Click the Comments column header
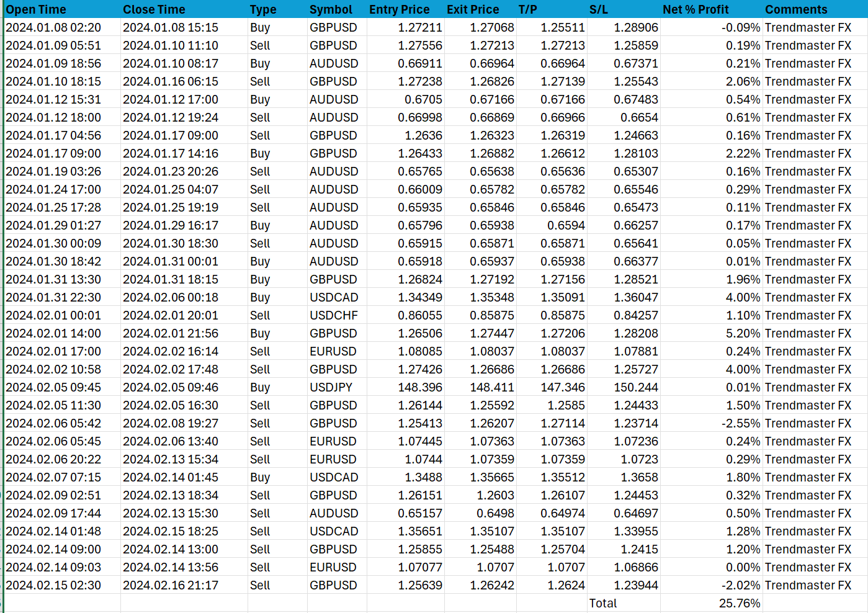868x613 pixels. 815,9
